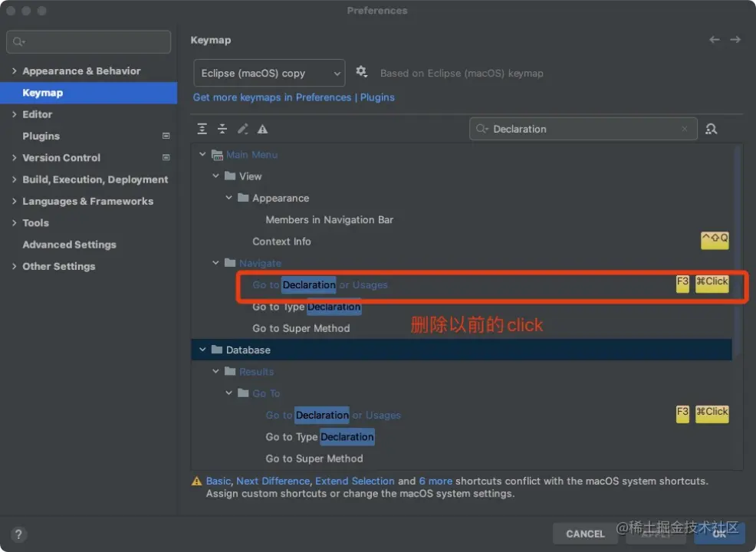Click the Navigate folder icon
Viewport: 756px width, 552px height.
pos(231,263)
